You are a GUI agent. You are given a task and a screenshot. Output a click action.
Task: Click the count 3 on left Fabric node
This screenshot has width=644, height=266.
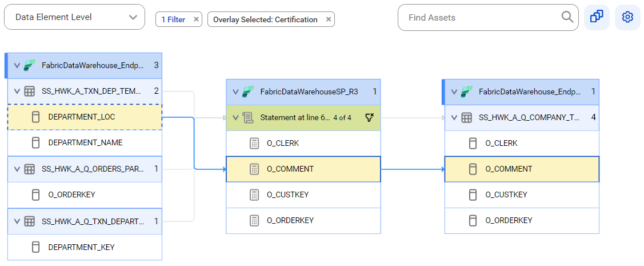click(x=156, y=65)
